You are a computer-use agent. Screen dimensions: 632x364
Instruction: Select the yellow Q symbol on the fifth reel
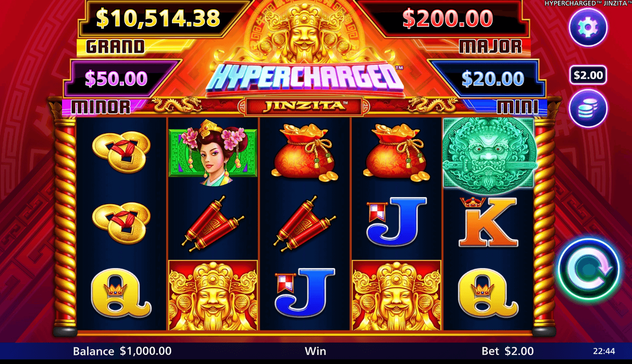[x=488, y=293]
